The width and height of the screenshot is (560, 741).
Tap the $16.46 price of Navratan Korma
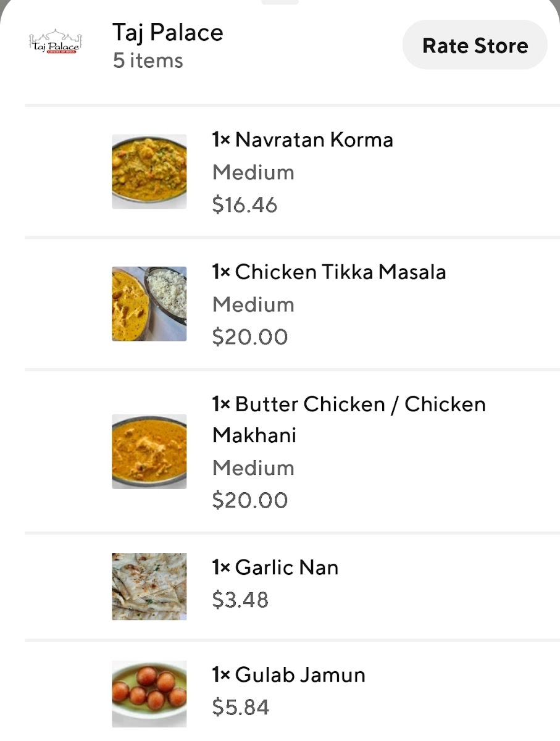coord(244,204)
